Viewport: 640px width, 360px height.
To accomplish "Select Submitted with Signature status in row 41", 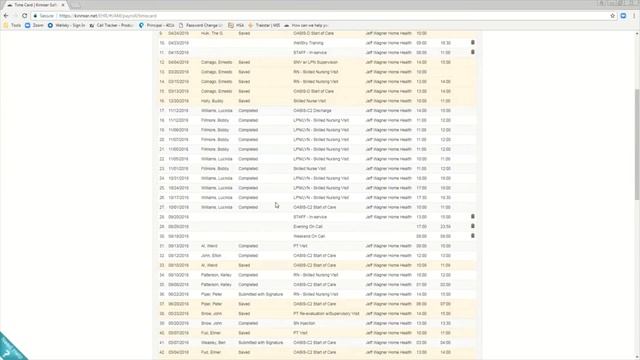I will tap(260, 342).
